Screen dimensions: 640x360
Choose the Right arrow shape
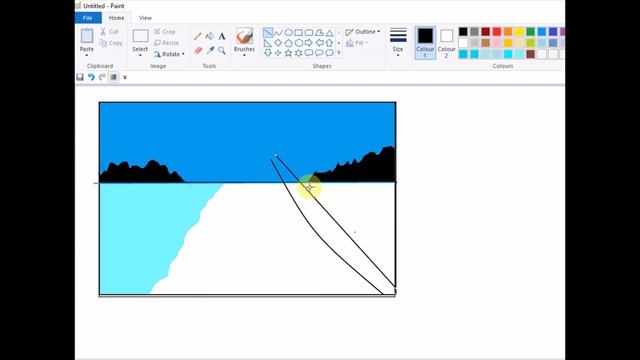point(309,43)
